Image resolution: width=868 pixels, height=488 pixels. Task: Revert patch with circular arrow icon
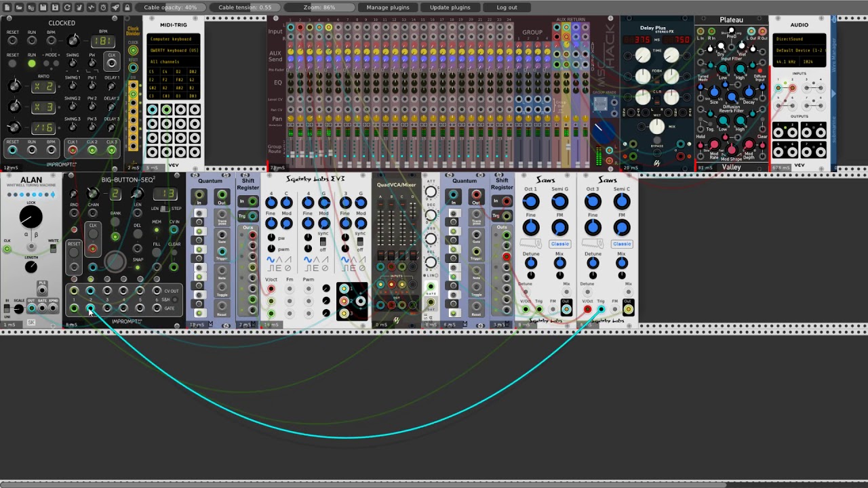(x=67, y=7)
